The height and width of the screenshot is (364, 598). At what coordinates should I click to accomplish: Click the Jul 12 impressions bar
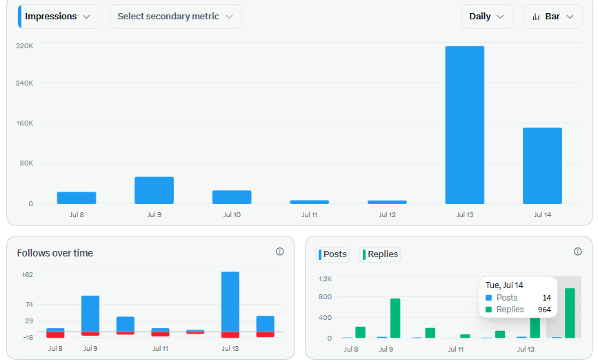tap(387, 202)
